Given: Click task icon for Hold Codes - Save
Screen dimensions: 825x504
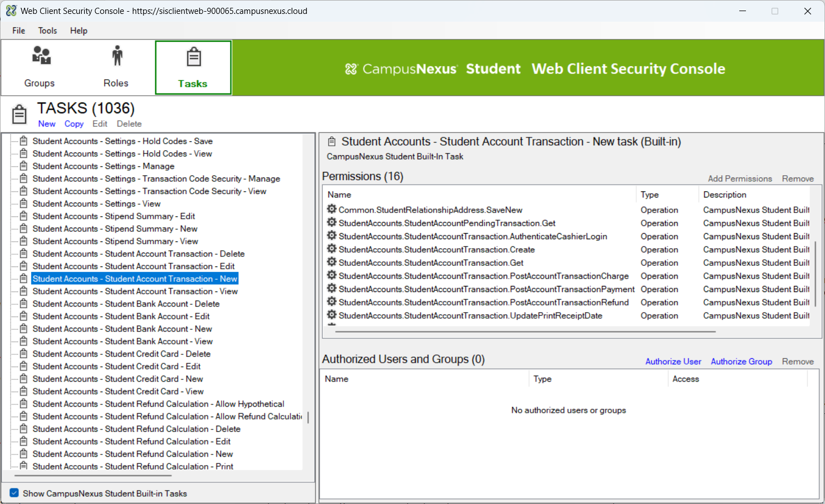Looking at the screenshot, I should [23, 141].
